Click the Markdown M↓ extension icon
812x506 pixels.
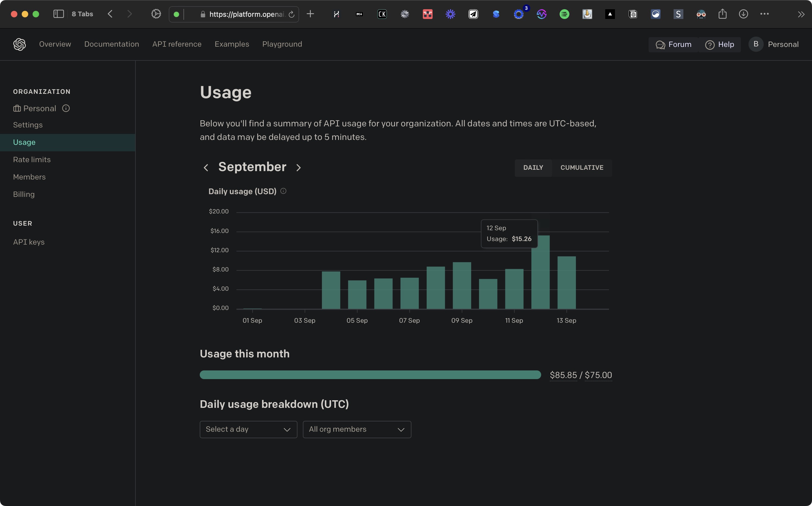359,14
